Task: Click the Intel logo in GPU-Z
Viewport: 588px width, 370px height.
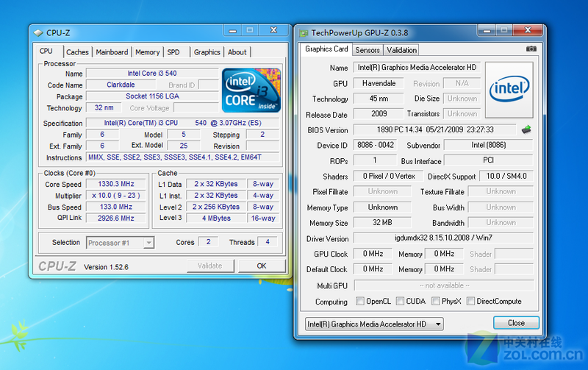Action: [x=509, y=90]
